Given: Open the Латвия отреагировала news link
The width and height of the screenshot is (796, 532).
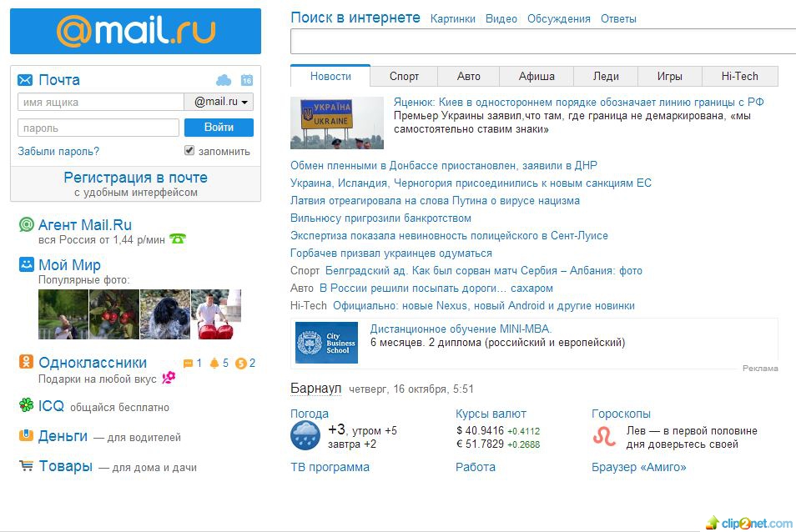Looking at the screenshot, I should (435, 200).
